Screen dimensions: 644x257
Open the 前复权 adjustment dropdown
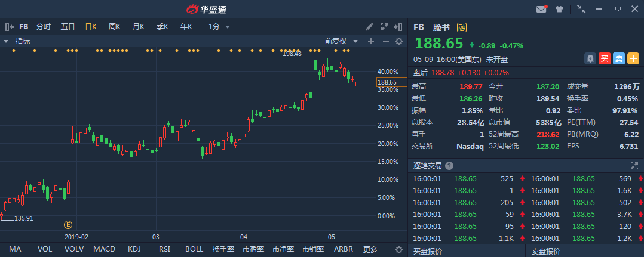tap(341, 41)
